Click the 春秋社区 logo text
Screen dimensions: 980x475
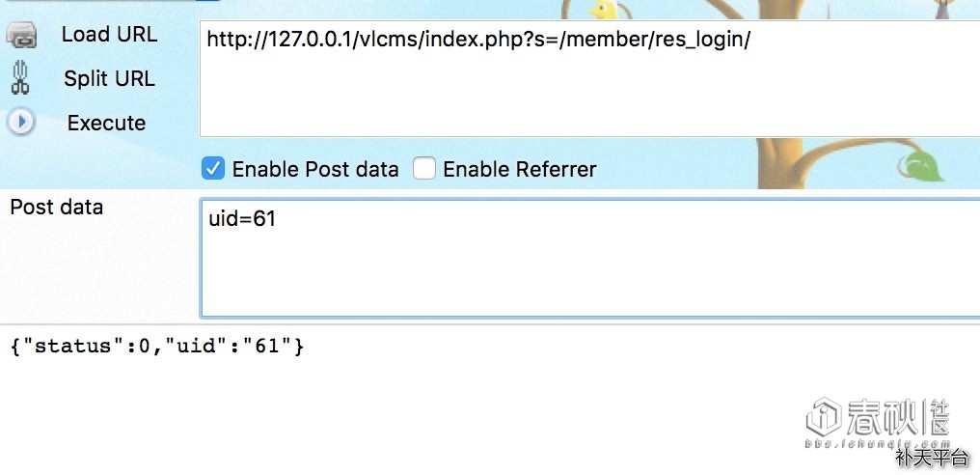click(899, 416)
